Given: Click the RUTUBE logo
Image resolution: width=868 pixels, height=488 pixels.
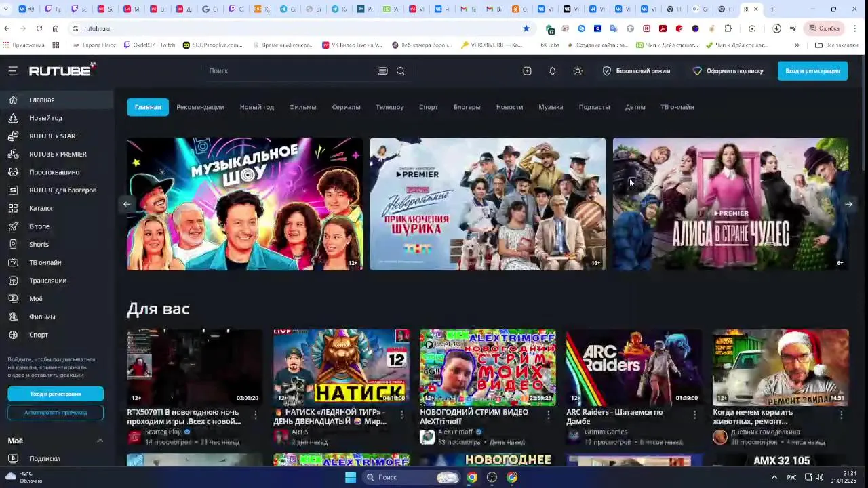Looking at the screenshot, I should 62,70.
